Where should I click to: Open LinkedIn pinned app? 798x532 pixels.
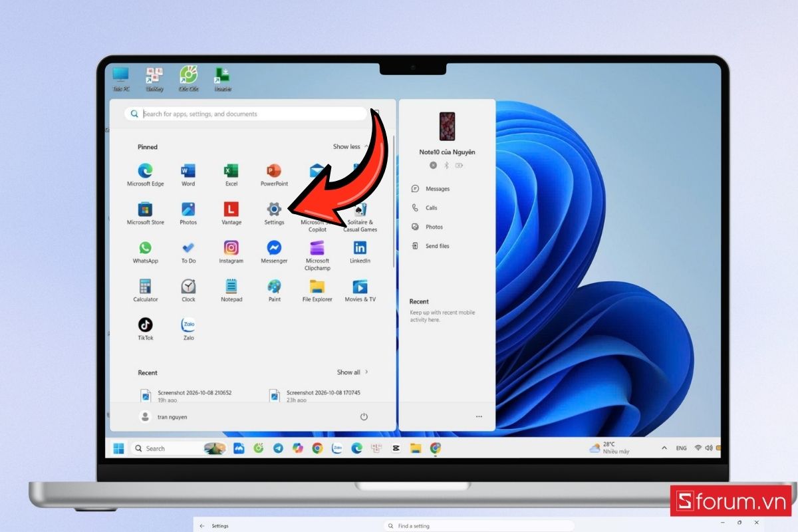click(360, 252)
